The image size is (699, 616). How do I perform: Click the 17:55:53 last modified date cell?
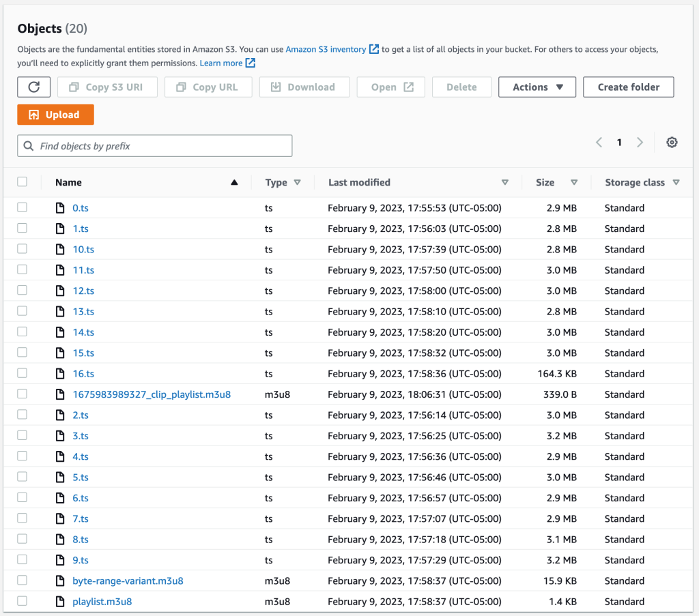414,208
